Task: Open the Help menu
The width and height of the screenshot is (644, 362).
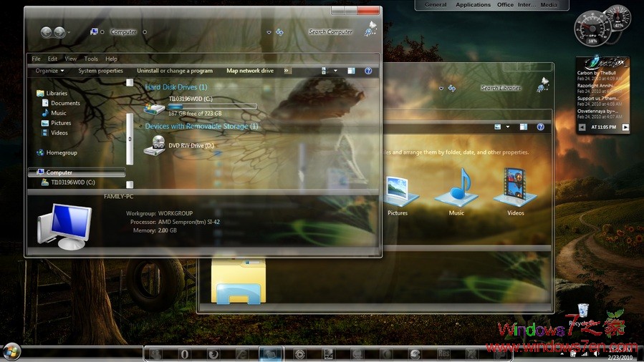Action: (111, 59)
